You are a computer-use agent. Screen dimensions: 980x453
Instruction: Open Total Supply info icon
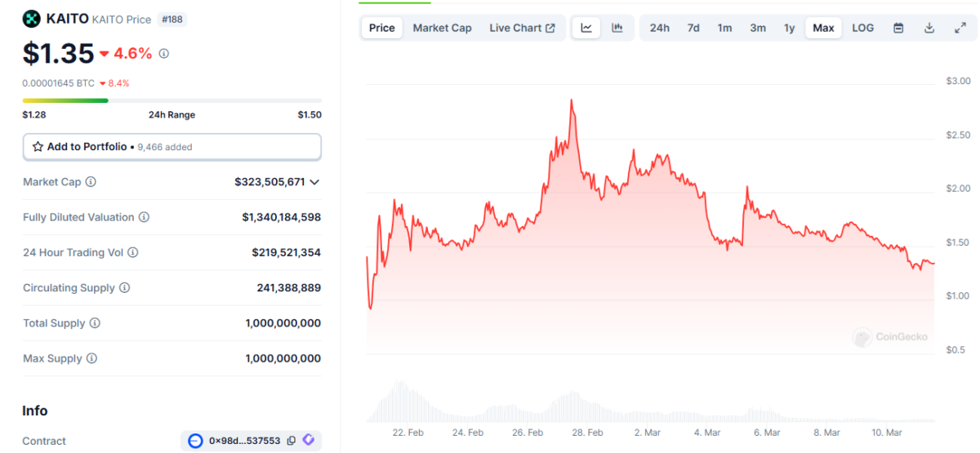(x=95, y=323)
